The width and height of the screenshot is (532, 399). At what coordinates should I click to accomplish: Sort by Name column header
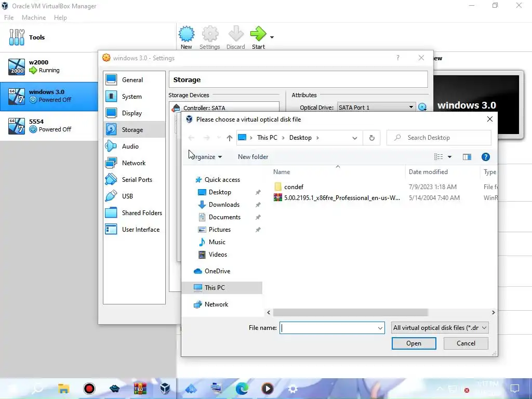282,172
